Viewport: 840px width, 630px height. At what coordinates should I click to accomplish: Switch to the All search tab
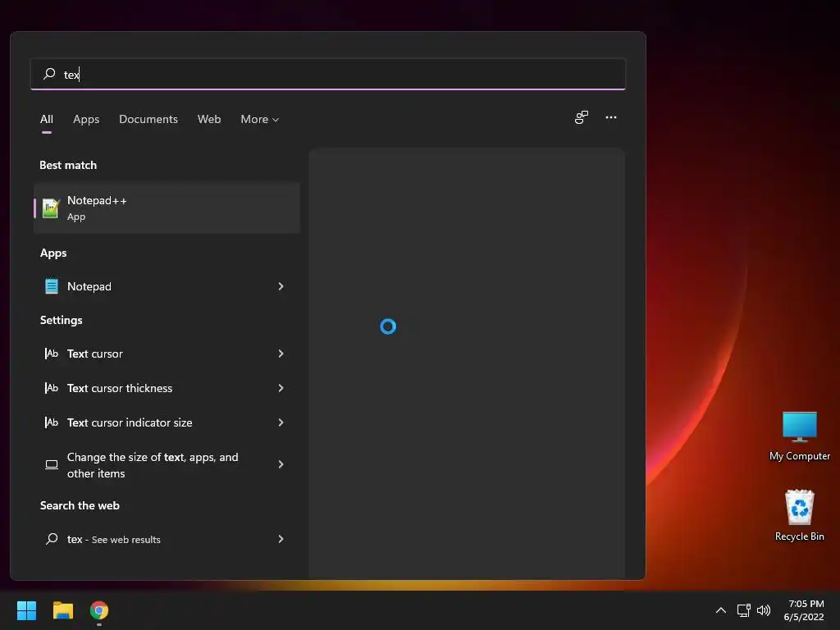pos(47,120)
